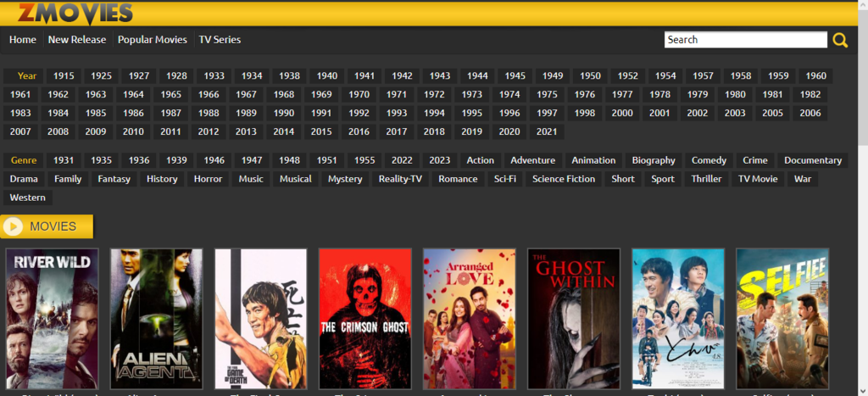Select the Sci-Fi genre

click(505, 180)
